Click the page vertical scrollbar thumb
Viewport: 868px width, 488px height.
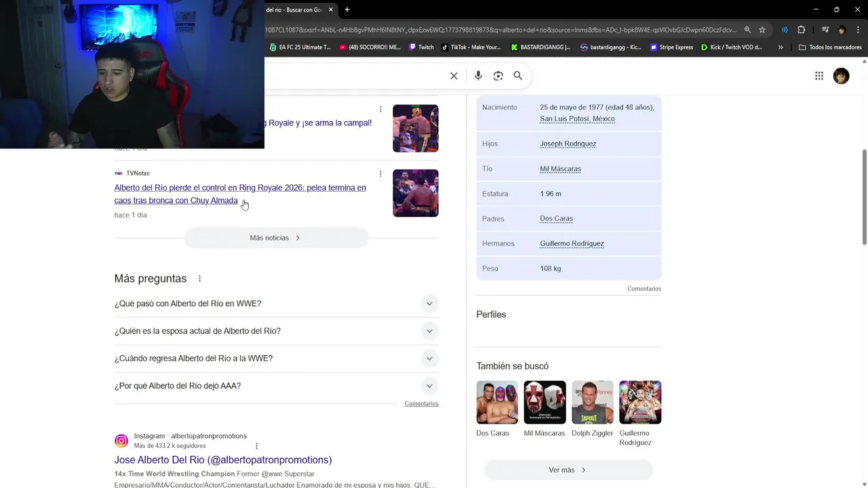[864, 197]
